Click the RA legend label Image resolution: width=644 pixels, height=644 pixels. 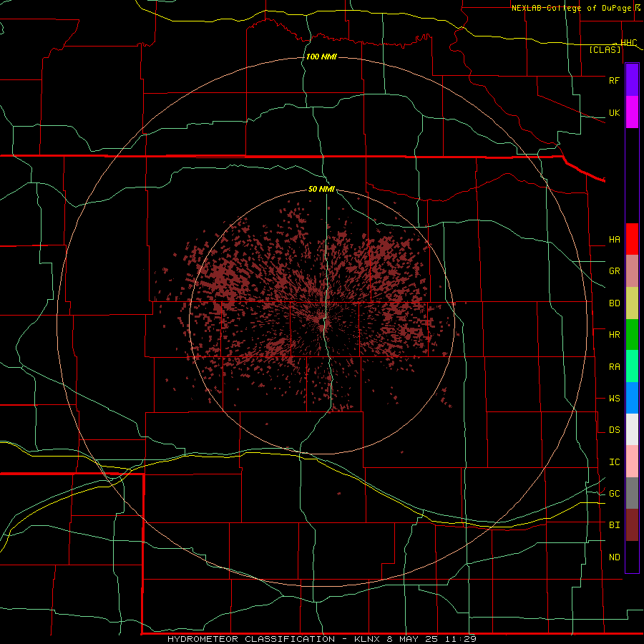click(x=614, y=366)
